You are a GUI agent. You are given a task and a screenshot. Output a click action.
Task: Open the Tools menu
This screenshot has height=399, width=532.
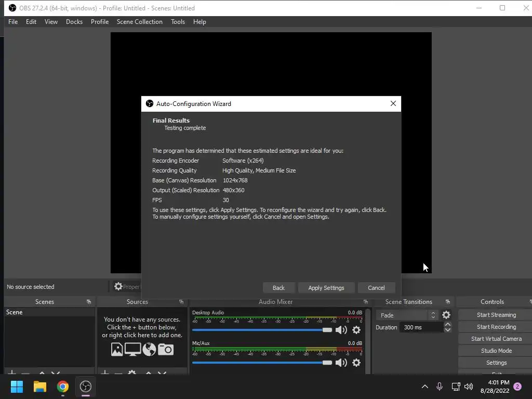178,22
